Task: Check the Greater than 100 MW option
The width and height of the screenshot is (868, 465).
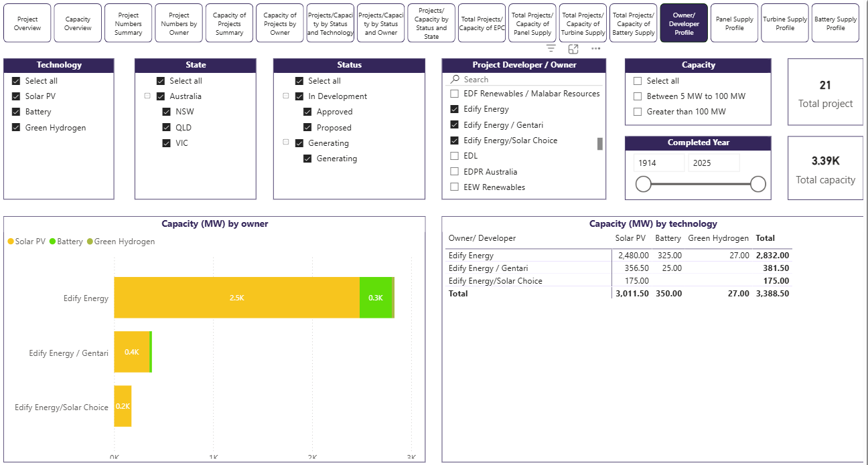Action: click(x=638, y=112)
